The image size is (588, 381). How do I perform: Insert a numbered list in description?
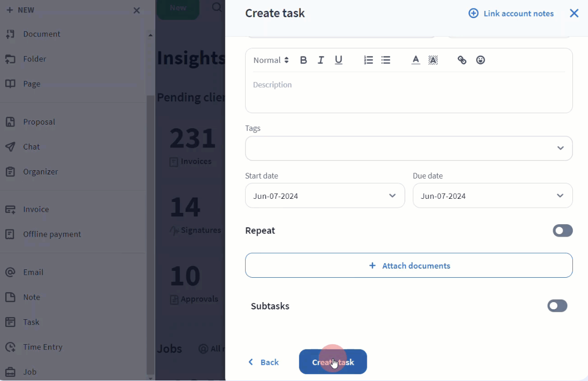[368, 60]
